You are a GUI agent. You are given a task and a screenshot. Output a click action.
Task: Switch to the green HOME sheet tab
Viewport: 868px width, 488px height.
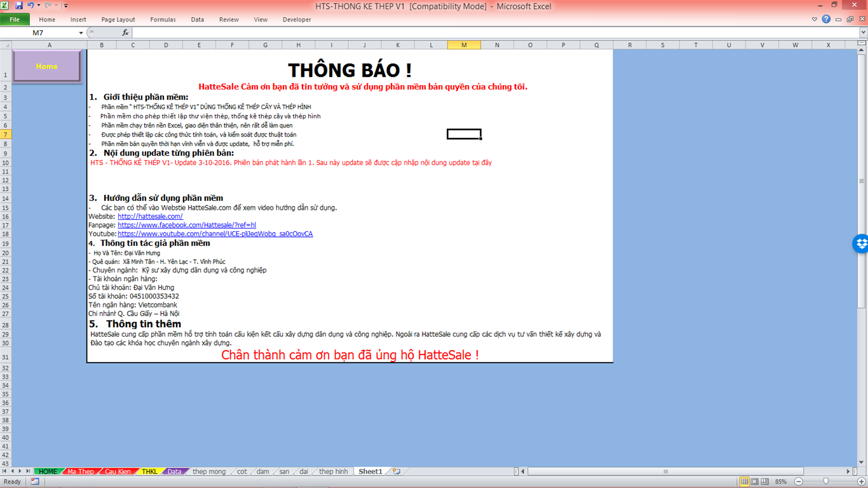click(48, 471)
